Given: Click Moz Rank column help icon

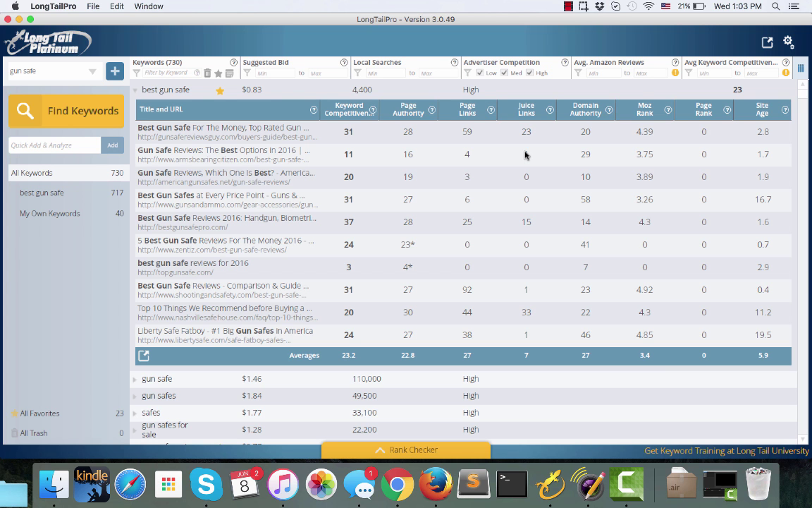Looking at the screenshot, I should (x=668, y=110).
